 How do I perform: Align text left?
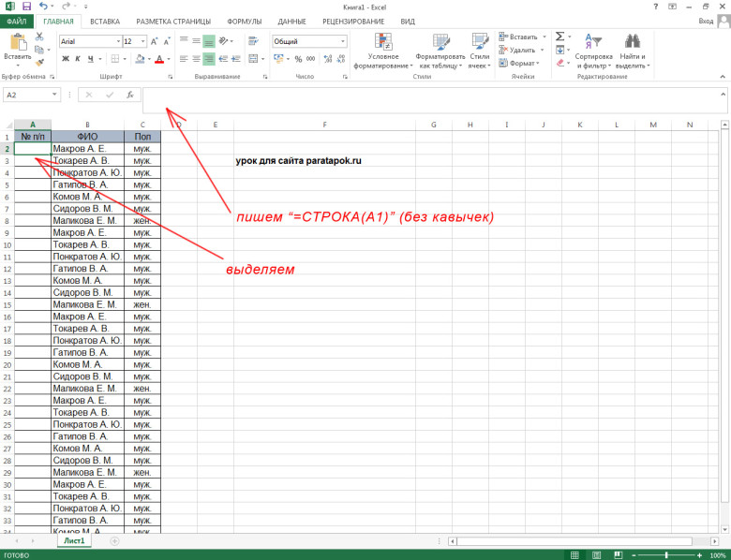(184, 59)
